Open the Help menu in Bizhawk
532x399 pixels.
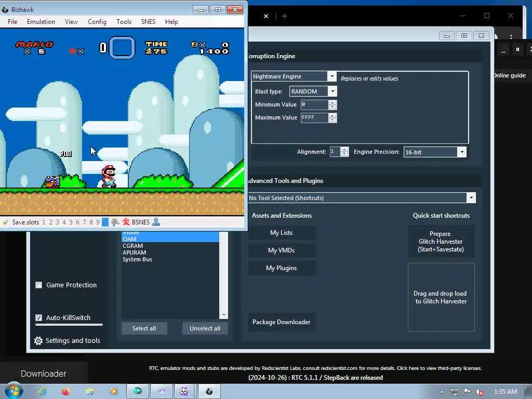click(x=171, y=22)
